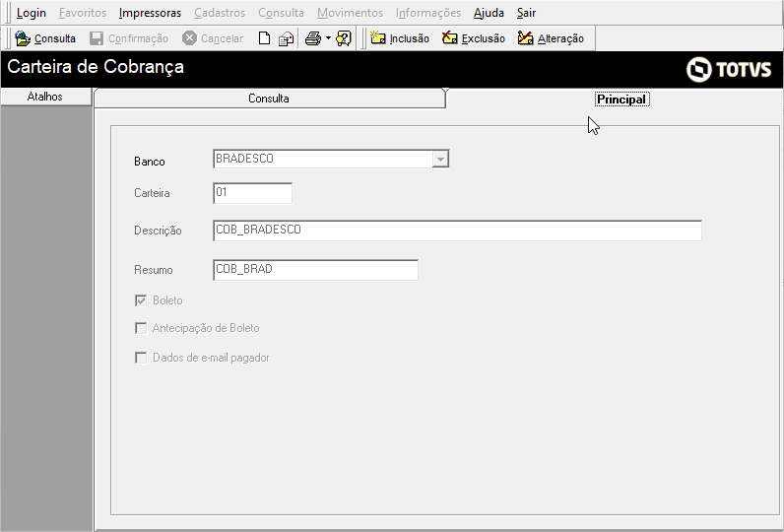
Task: Open the Consulta menu in menu bar
Action: click(281, 13)
